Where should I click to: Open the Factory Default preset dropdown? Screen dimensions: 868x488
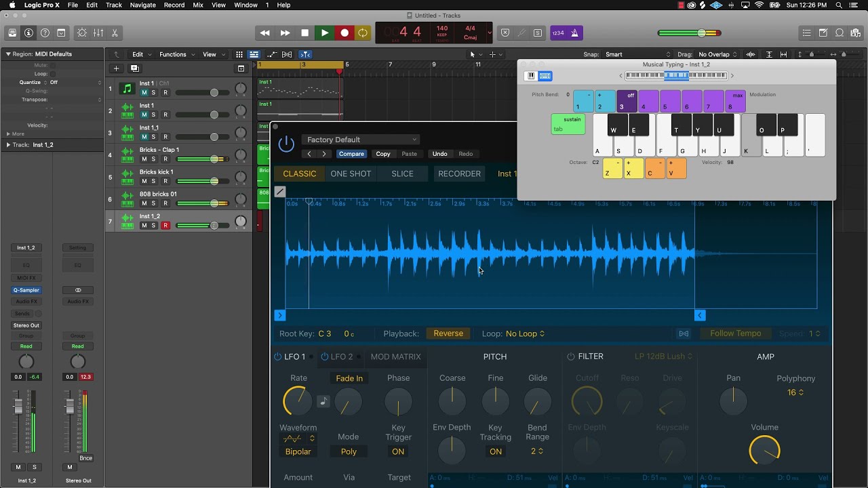coord(360,140)
